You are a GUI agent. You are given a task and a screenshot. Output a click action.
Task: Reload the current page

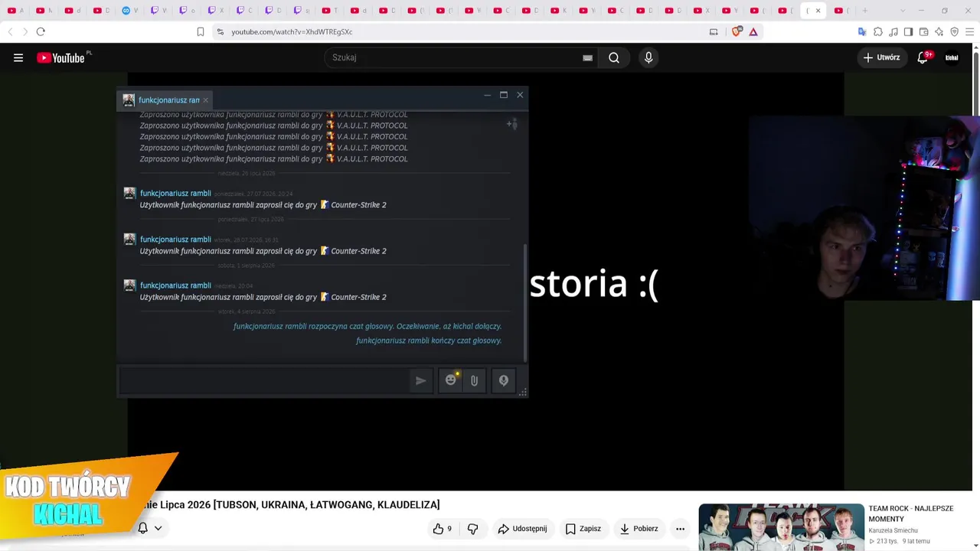(41, 31)
